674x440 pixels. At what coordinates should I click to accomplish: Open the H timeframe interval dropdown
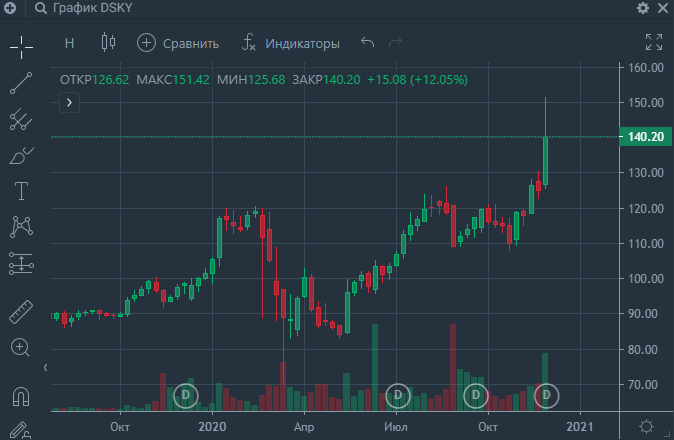pyautogui.click(x=69, y=43)
